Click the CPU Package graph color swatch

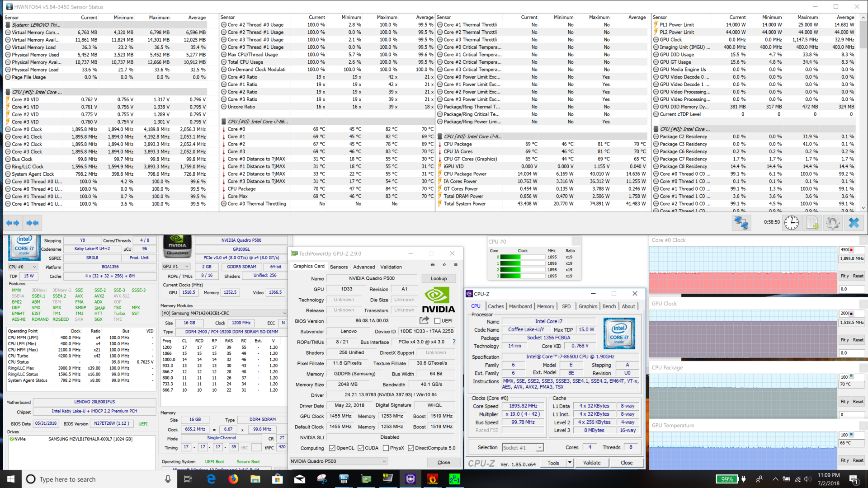pyautogui.click(x=851, y=376)
